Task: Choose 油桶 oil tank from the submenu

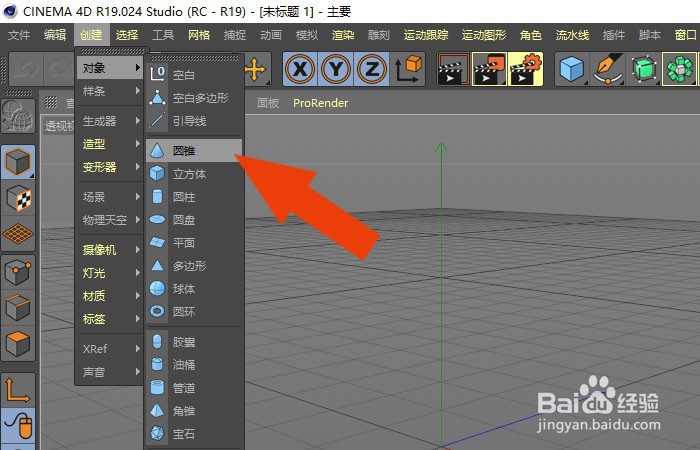Action: click(x=194, y=365)
